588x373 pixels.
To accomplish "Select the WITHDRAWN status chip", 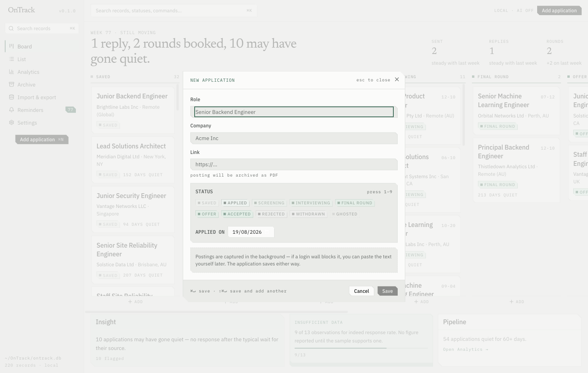I will tap(308, 214).
